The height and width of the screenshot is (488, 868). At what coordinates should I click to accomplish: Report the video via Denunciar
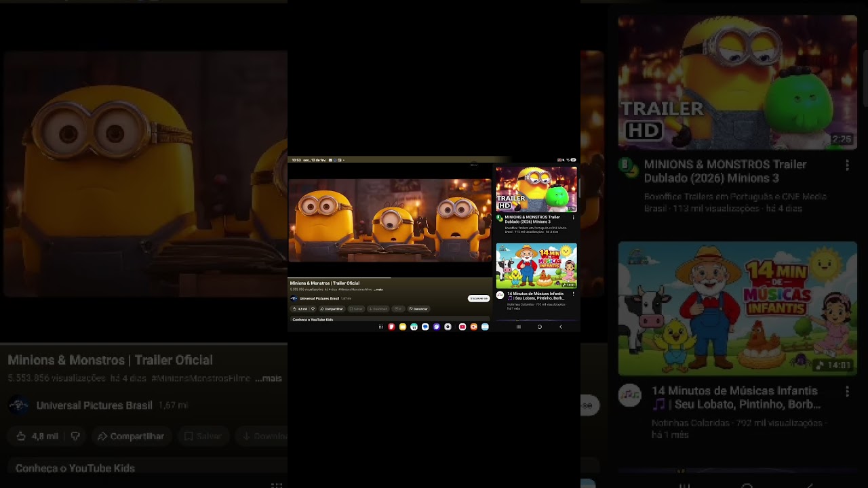(418, 308)
